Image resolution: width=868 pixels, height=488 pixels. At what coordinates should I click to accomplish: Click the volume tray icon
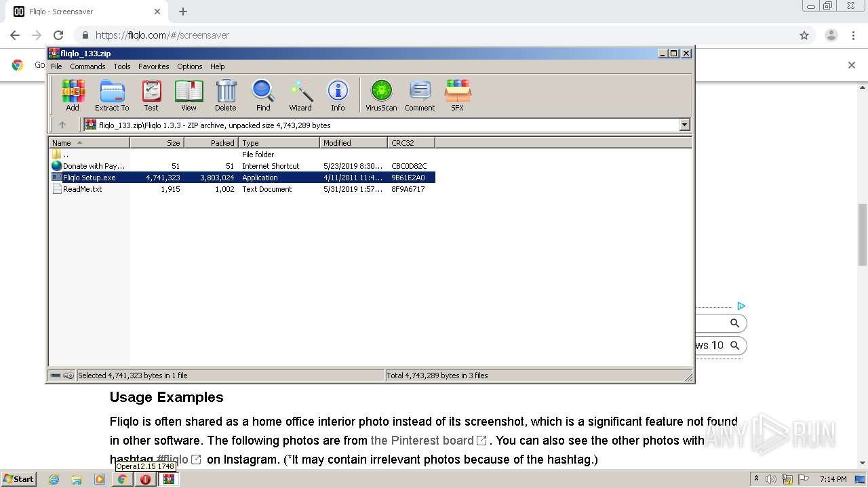tap(771, 479)
